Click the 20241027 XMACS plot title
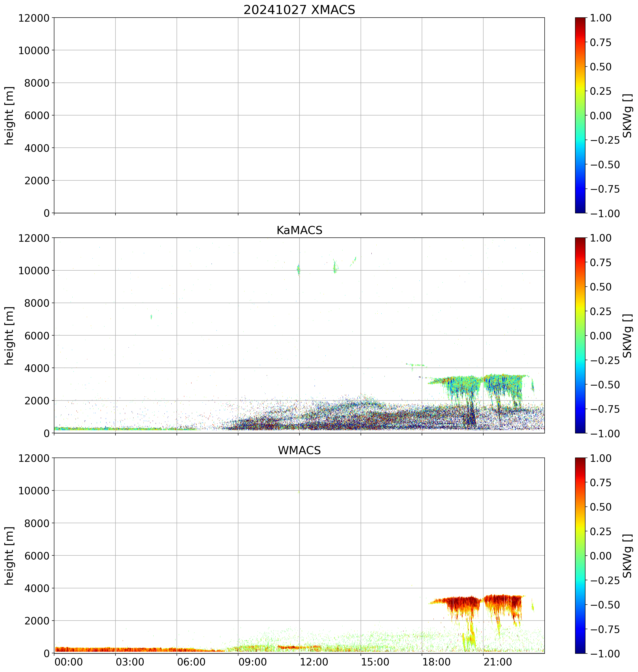Image resolution: width=638 pixels, height=672 pixels. (299, 10)
